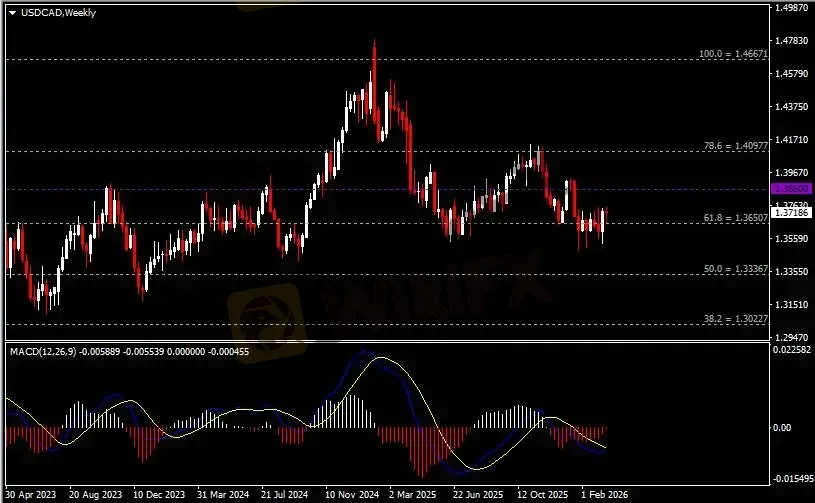Click the 38.2 = 1.30227 Fibonacci label

pyautogui.click(x=731, y=319)
